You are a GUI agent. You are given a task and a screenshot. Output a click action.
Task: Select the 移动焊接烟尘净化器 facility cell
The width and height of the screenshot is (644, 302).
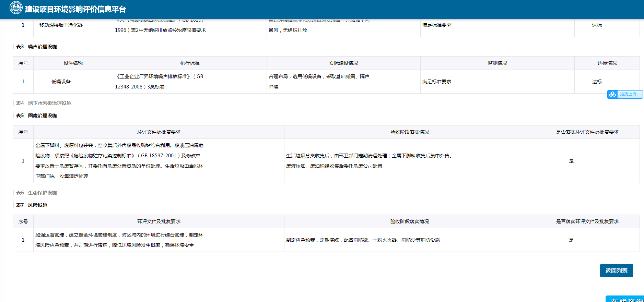pyautogui.click(x=61, y=25)
